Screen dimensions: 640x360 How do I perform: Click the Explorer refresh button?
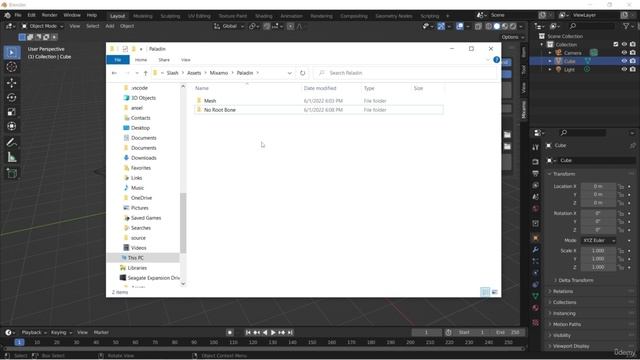302,73
